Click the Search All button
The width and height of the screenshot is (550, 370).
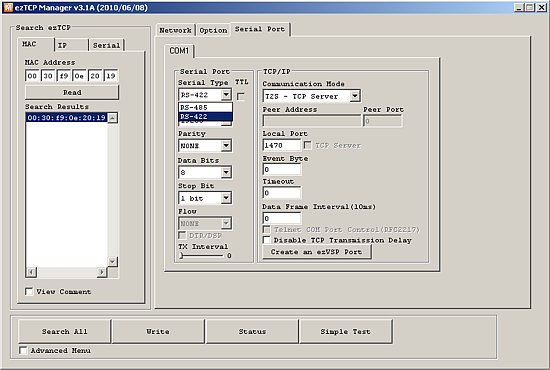tap(65, 331)
